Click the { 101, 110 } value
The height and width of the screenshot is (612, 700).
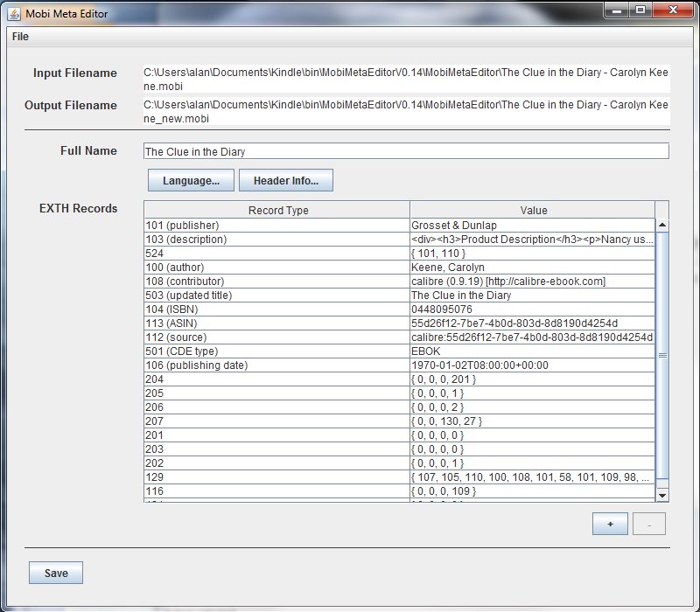pos(533,254)
